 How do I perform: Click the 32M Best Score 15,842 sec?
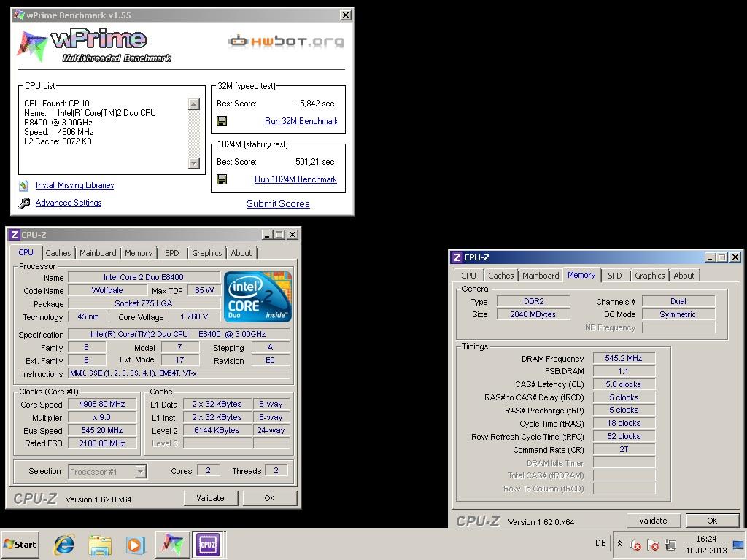coord(315,104)
